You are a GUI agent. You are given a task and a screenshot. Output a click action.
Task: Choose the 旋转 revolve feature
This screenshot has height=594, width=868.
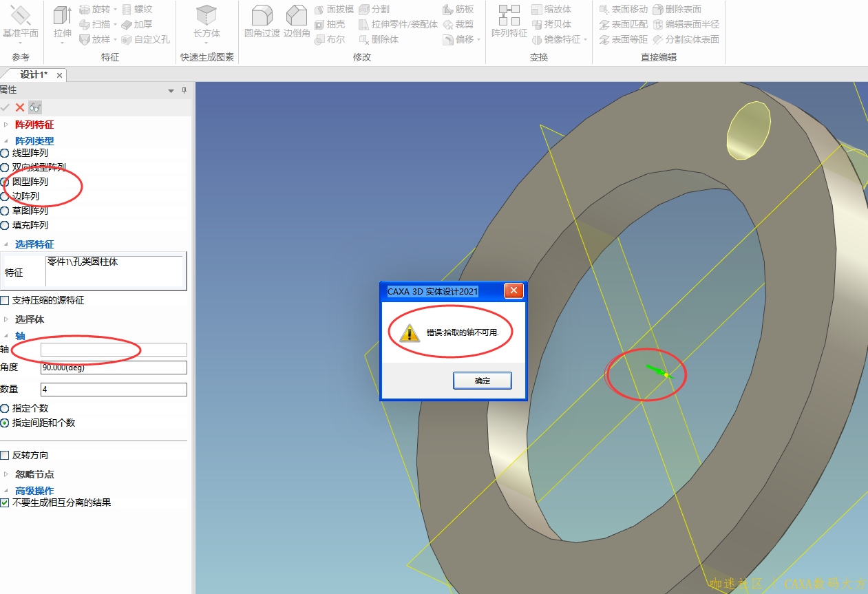94,9
